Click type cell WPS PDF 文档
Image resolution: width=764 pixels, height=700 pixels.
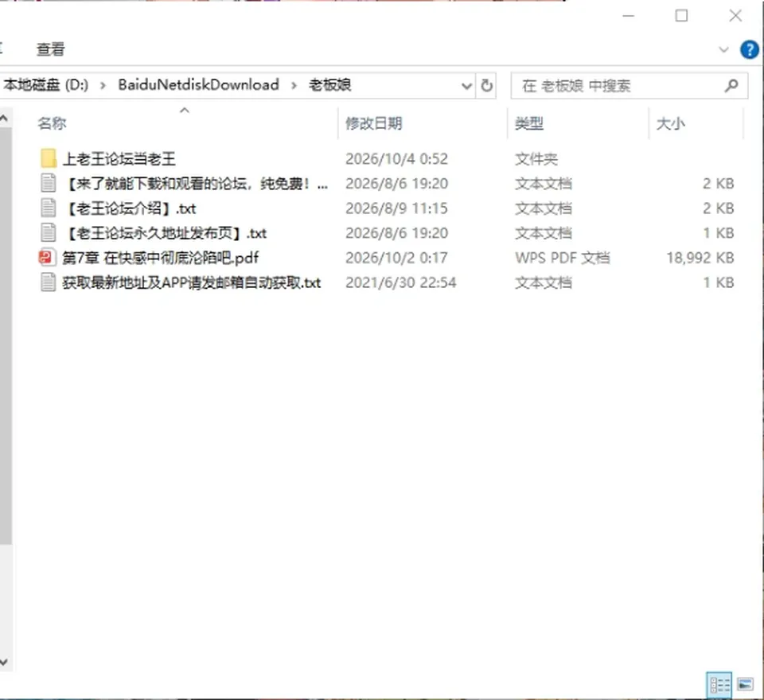[x=563, y=258]
